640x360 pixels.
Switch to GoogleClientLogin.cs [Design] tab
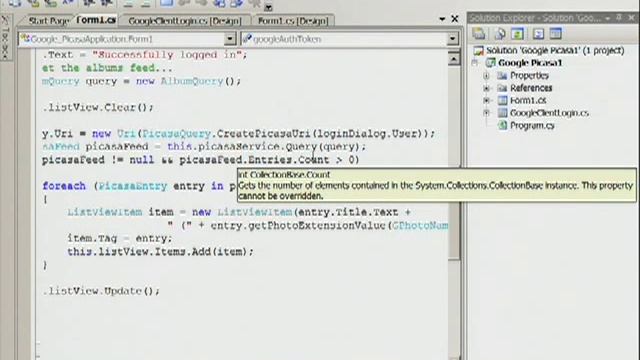coord(185,20)
